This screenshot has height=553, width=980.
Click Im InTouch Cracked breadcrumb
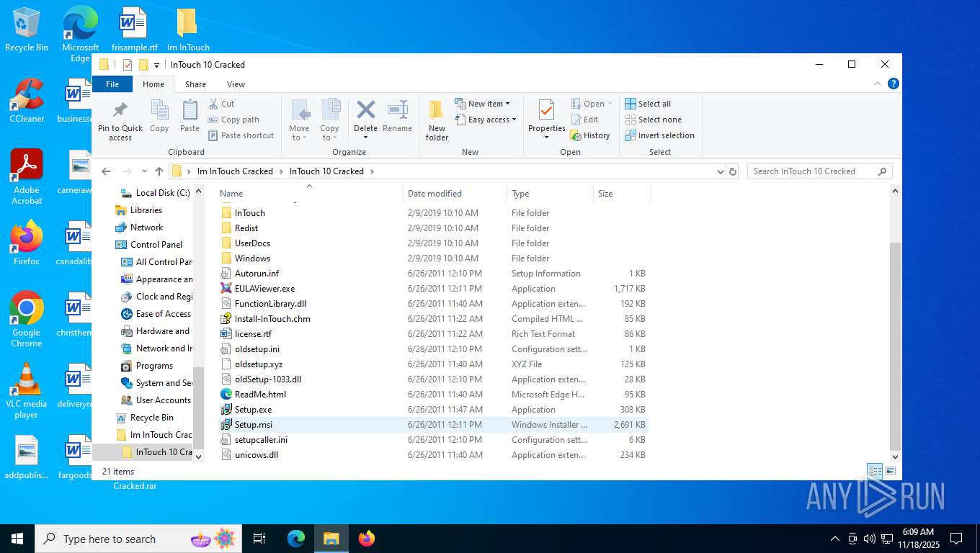pos(235,171)
